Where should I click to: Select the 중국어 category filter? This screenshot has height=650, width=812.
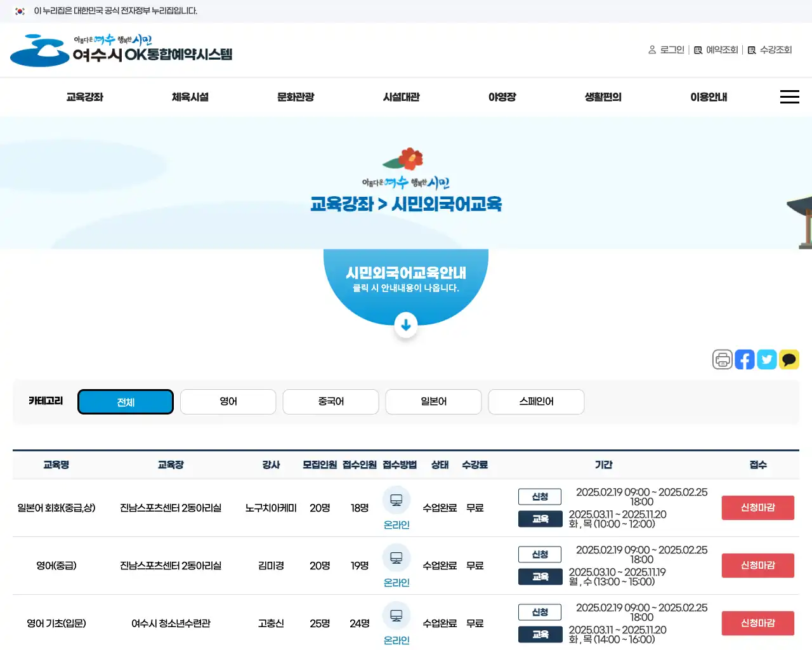tap(331, 401)
